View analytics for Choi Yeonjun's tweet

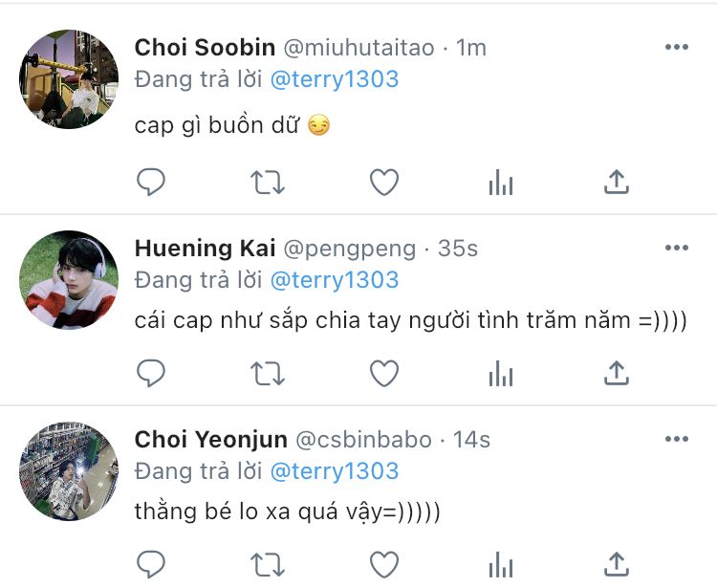click(x=501, y=563)
